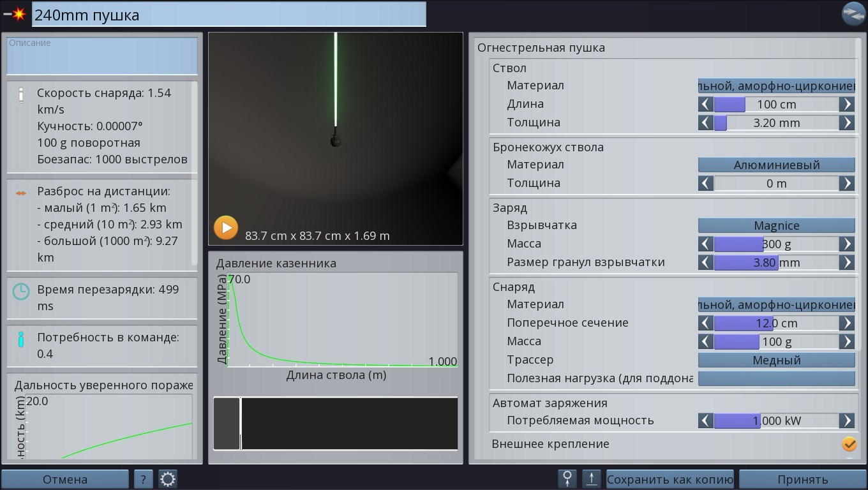Play the cannon firing preview
This screenshot has width=868, height=490.
(225, 228)
